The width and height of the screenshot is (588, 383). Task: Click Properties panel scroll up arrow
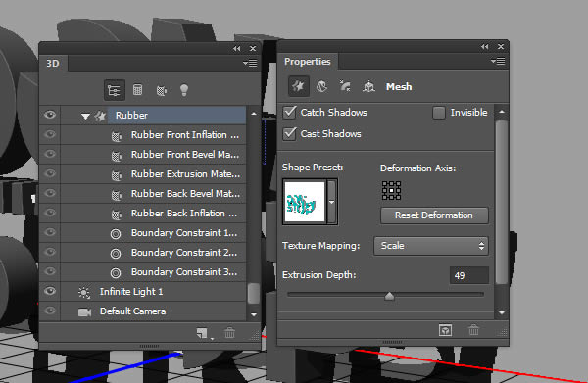(502, 112)
